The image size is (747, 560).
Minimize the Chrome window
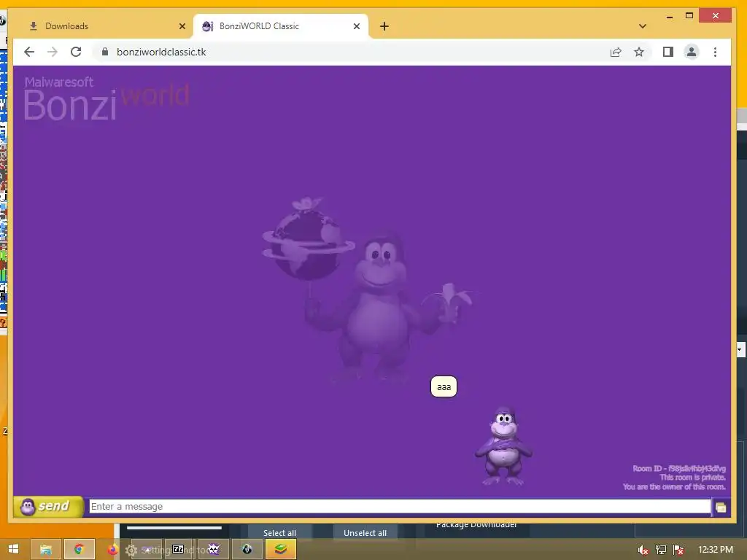click(x=670, y=16)
